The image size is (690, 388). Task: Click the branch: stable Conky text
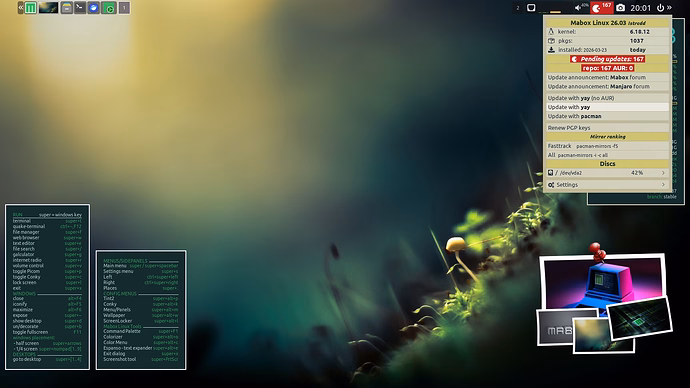661,197
